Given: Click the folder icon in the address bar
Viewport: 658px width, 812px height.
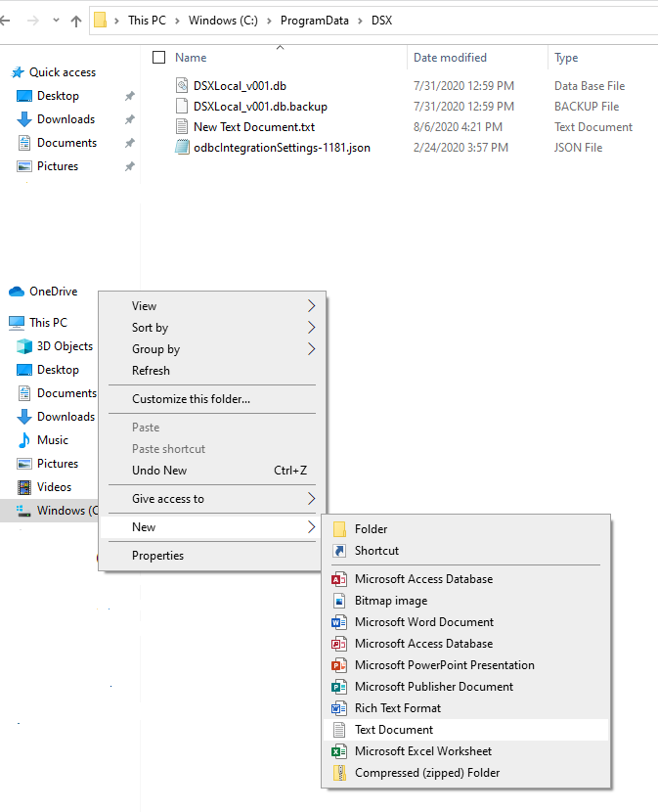Looking at the screenshot, I should coord(101,21).
